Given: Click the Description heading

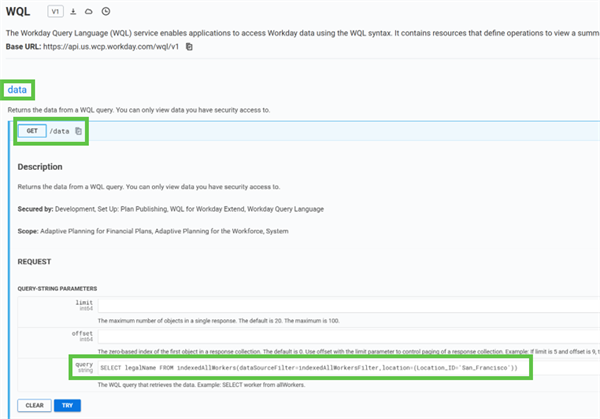Looking at the screenshot, I should pyautogui.click(x=40, y=167).
